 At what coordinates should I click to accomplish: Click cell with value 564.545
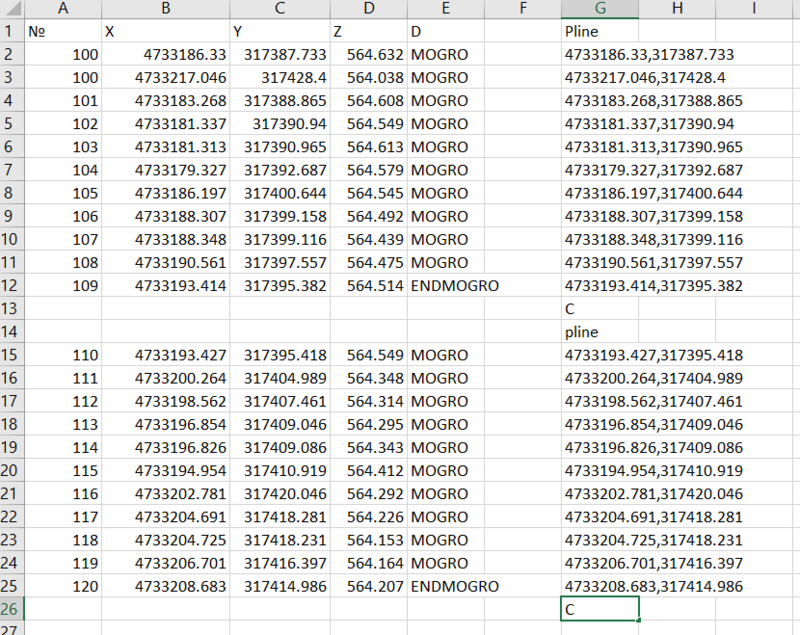(368, 193)
